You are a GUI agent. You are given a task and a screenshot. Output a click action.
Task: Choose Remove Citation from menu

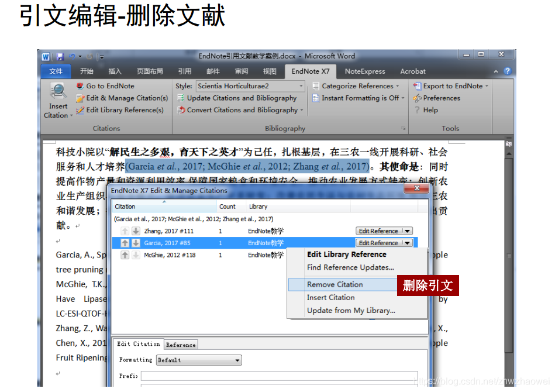click(343, 285)
